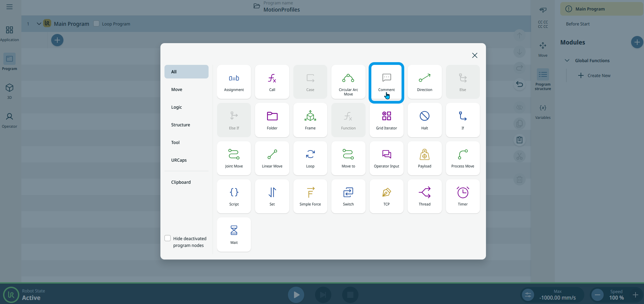This screenshot has height=304, width=644.
Task: Select the Linear Move node icon
Action: pos(272,158)
